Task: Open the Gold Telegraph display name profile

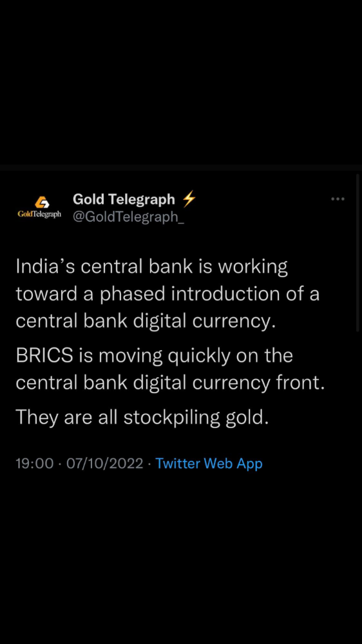Action: [124, 199]
